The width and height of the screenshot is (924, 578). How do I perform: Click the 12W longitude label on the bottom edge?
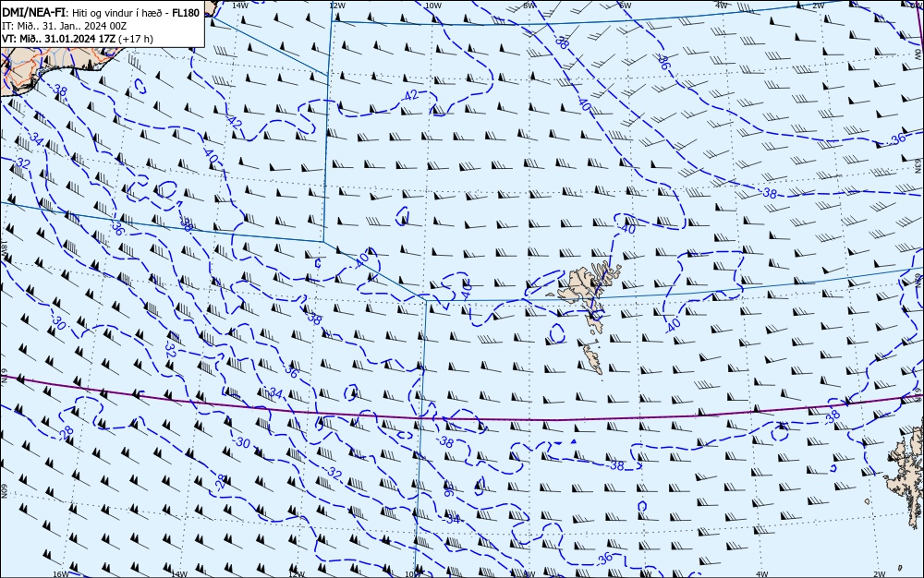[x=297, y=574]
